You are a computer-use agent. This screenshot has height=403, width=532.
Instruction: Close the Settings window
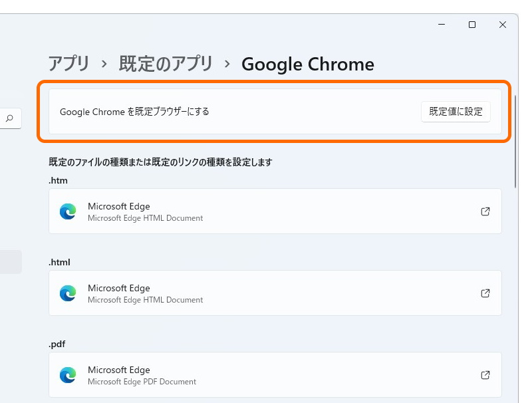(503, 25)
